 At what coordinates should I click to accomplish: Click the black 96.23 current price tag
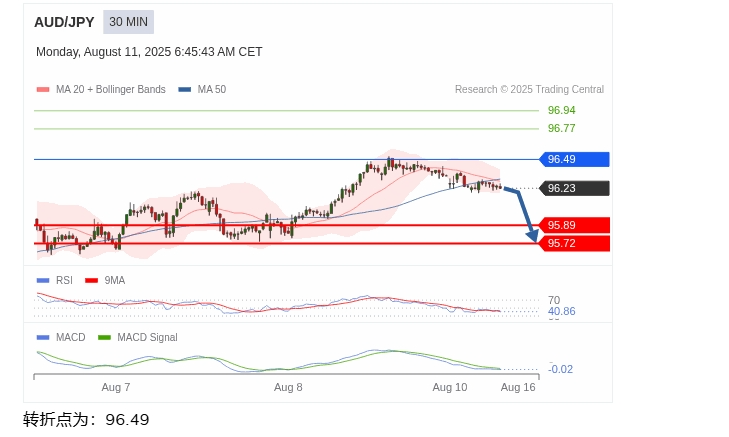[x=574, y=188]
